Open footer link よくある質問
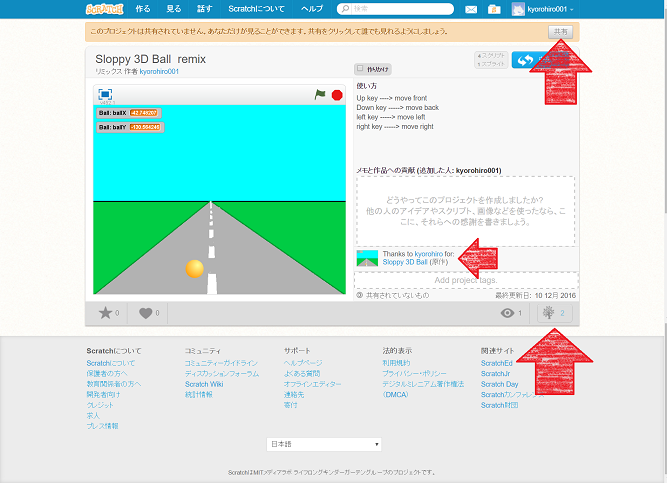Viewport: 667px width, 483px height. tap(302, 373)
